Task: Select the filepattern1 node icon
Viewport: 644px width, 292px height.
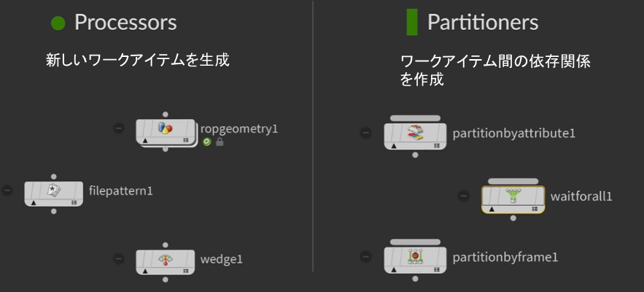Action: (54, 191)
